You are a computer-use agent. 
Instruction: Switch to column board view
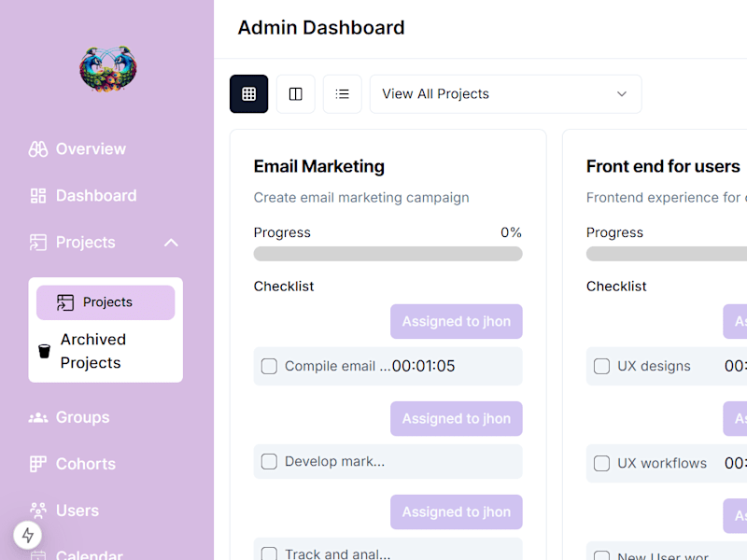[295, 94]
